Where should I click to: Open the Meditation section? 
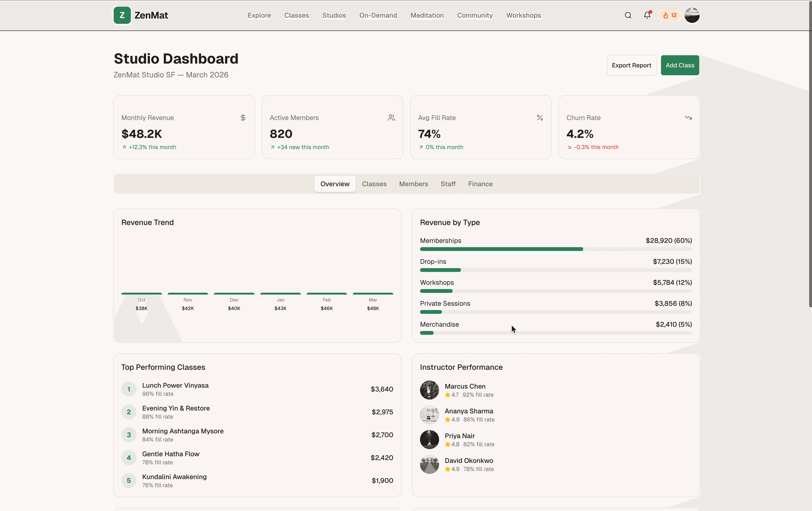[x=426, y=15]
